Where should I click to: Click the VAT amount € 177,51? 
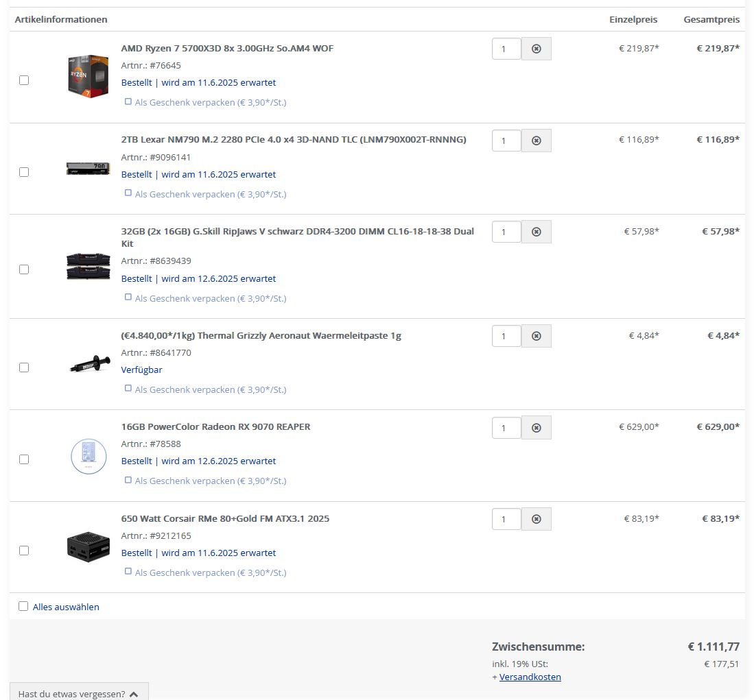(721, 664)
